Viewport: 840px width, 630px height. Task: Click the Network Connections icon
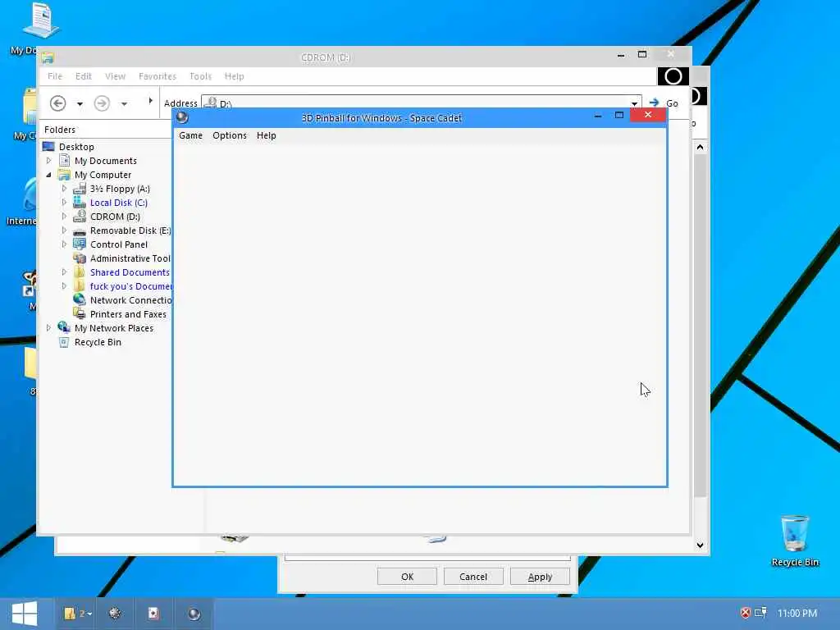tap(80, 300)
